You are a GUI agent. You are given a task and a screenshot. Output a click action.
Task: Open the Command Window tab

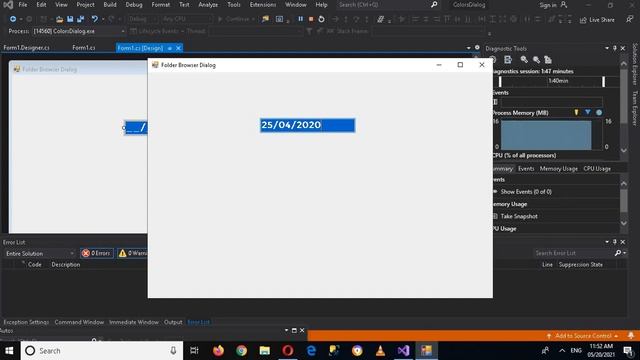pos(79,322)
